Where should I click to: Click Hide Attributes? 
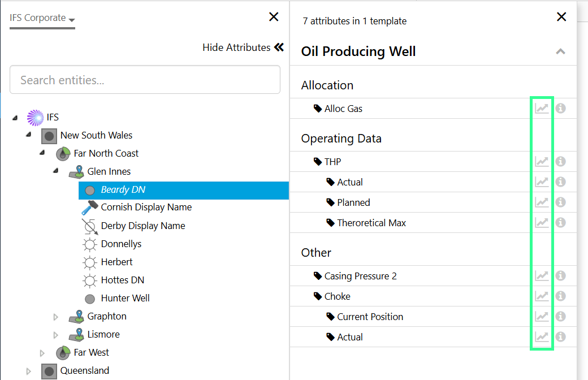pyautogui.click(x=236, y=47)
